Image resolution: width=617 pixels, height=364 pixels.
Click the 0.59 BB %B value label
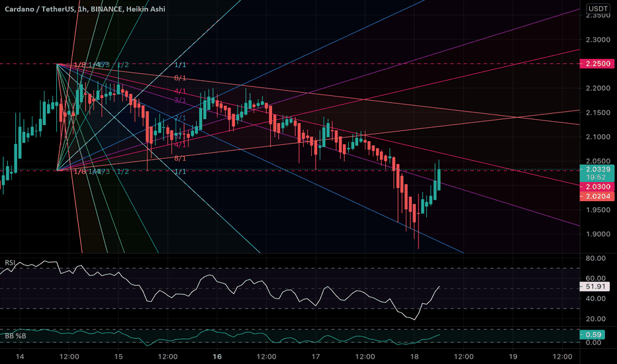click(x=593, y=334)
